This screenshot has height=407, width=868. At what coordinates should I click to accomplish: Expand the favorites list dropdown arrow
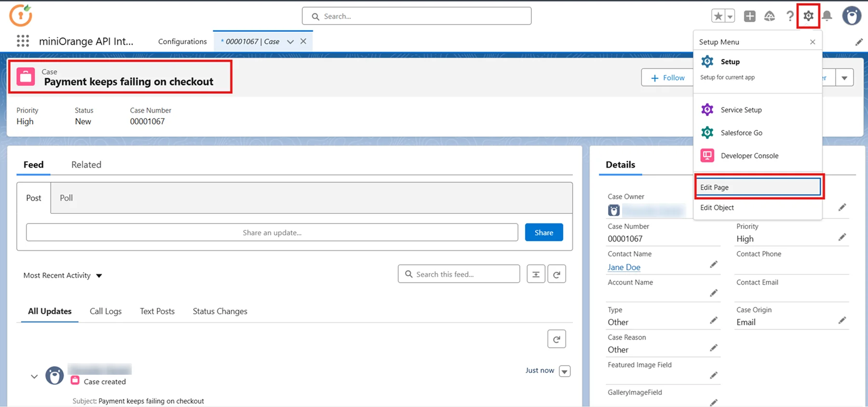[730, 16]
